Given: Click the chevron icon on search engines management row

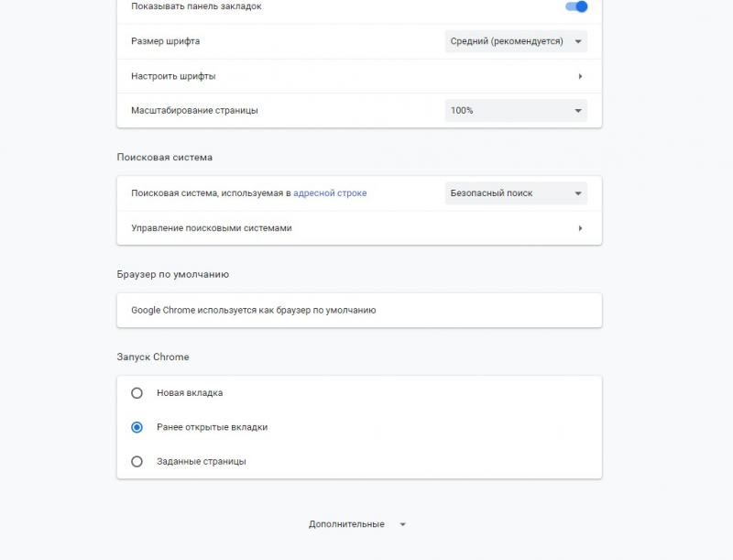Looking at the screenshot, I should click(580, 227).
